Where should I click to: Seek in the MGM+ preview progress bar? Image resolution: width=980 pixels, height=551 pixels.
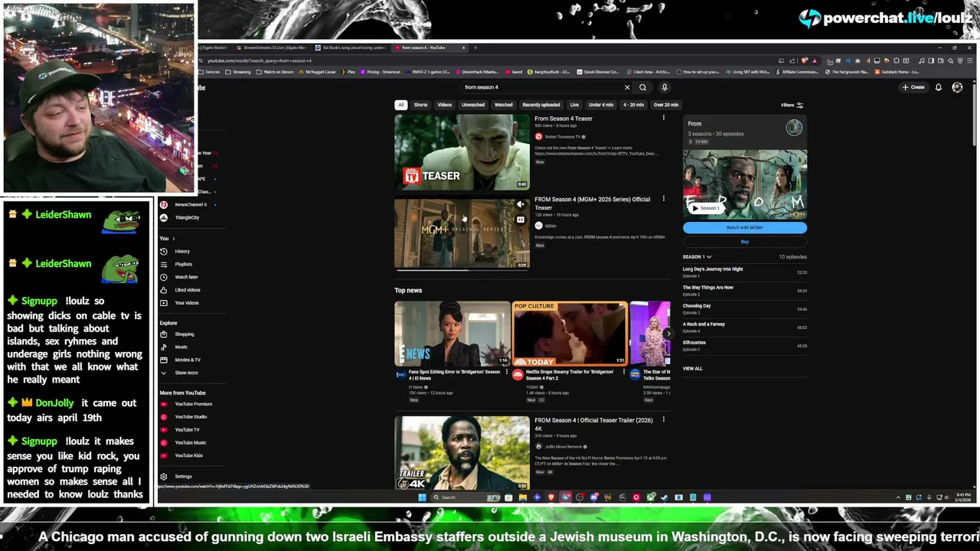click(x=462, y=269)
